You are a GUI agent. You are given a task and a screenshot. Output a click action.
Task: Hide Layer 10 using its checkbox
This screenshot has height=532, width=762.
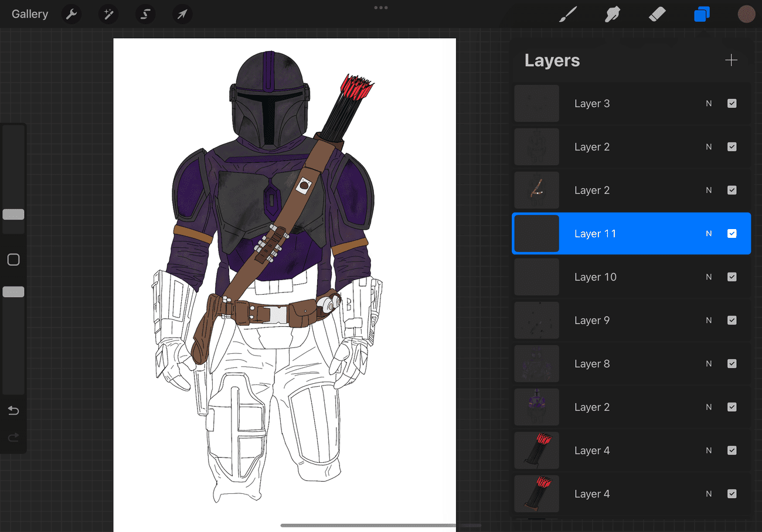pos(732,277)
